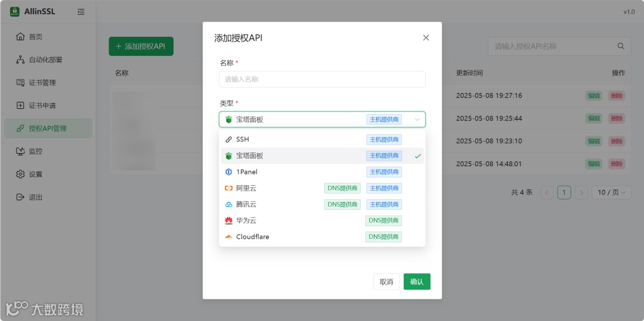Image resolution: width=644 pixels, height=321 pixels.
Task: Click 删除 for row updated 14:48:01
Action: (617, 164)
